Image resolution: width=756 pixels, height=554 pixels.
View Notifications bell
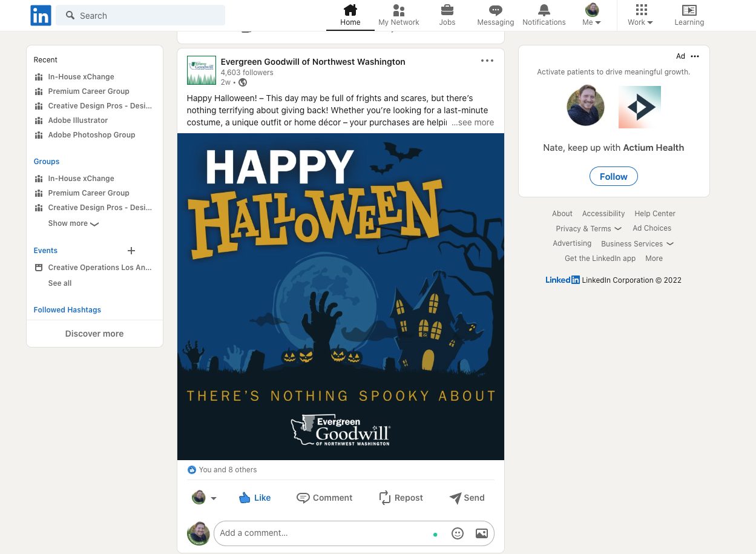pyautogui.click(x=544, y=16)
